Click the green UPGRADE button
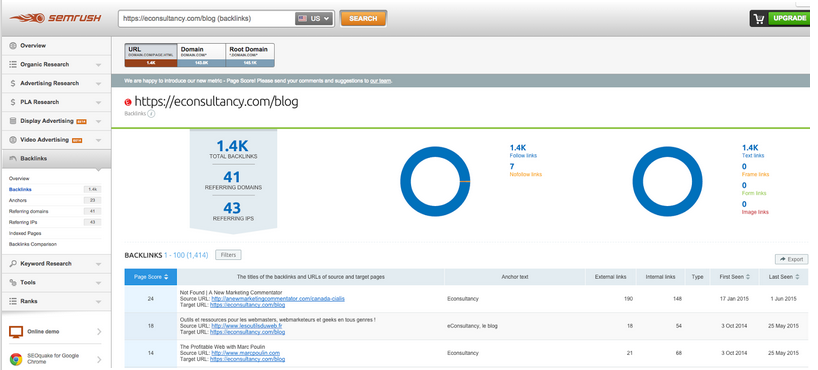Viewport: 818px width, 370px height. (789, 18)
